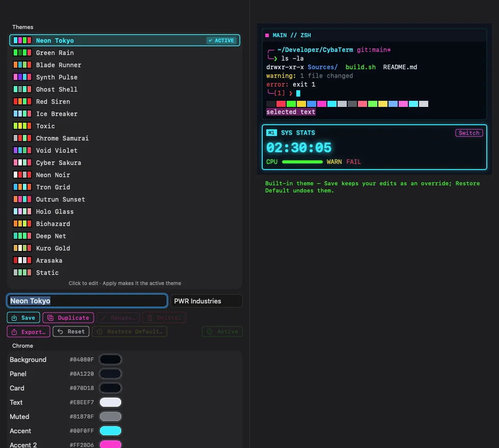
Task: Pick the Void Violet theme
Action: (124, 151)
